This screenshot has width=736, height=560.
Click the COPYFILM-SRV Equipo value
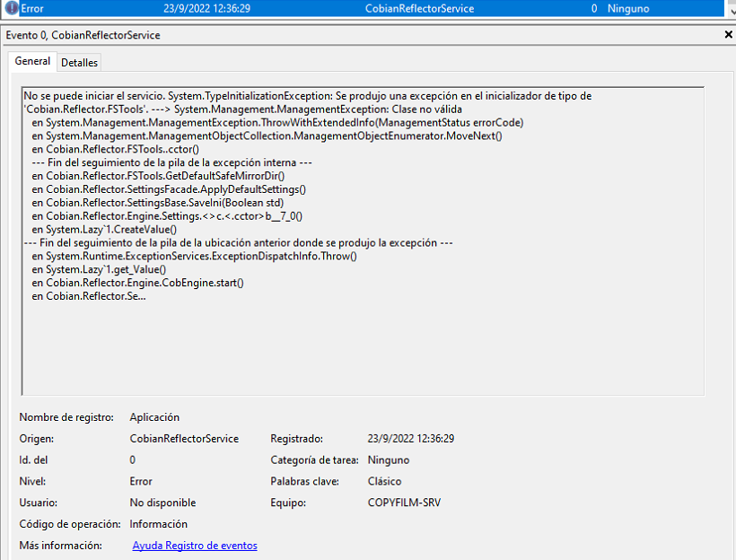(x=404, y=503)
